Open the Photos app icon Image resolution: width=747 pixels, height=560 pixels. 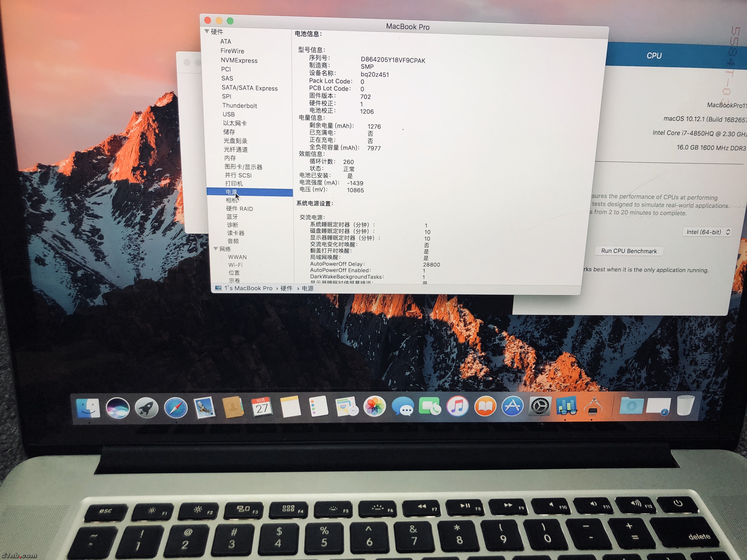click(374, 406)
